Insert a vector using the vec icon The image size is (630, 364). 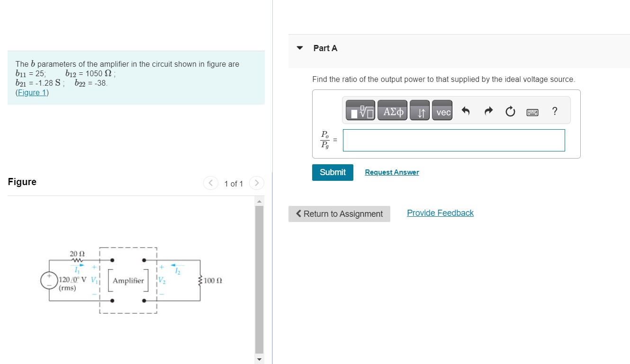pyautogui.click(x=442, y=110)
